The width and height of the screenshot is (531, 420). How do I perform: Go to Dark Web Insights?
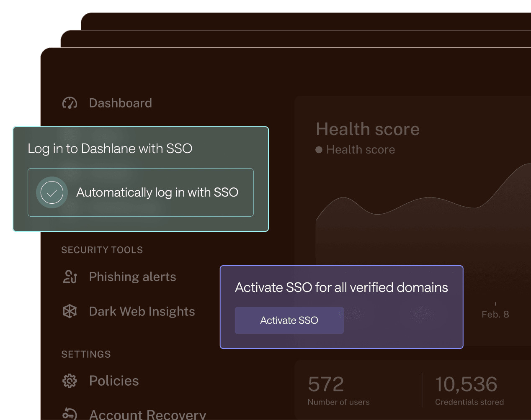coord(142,311)
